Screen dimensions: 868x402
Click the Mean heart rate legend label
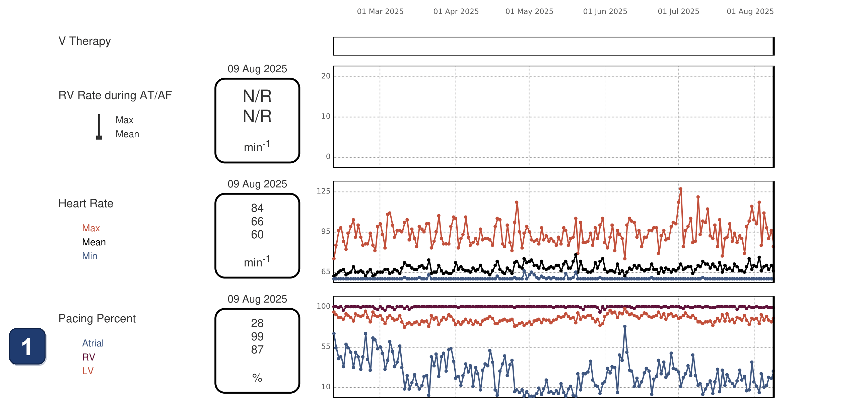pos(94,242)
